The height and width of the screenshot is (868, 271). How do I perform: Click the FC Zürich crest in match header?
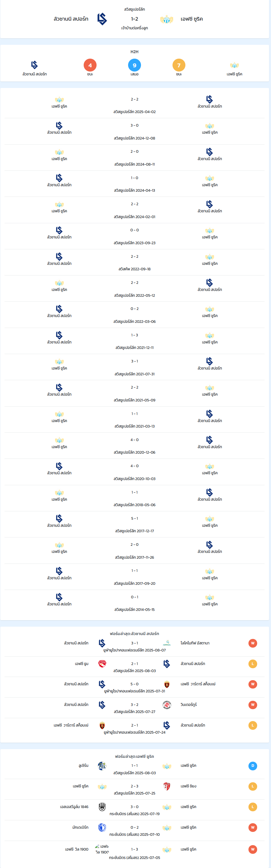pyautogui.click(x=167, y=20)
